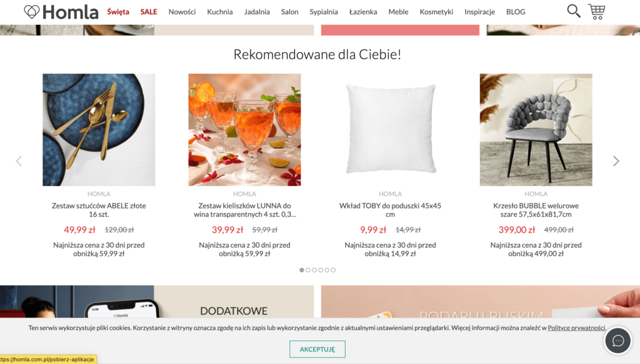Accept cookies with AKCEPTUJĘ button
Image resolution: width=640 pixels, height=364 pixels.
[x=317, y=349]
